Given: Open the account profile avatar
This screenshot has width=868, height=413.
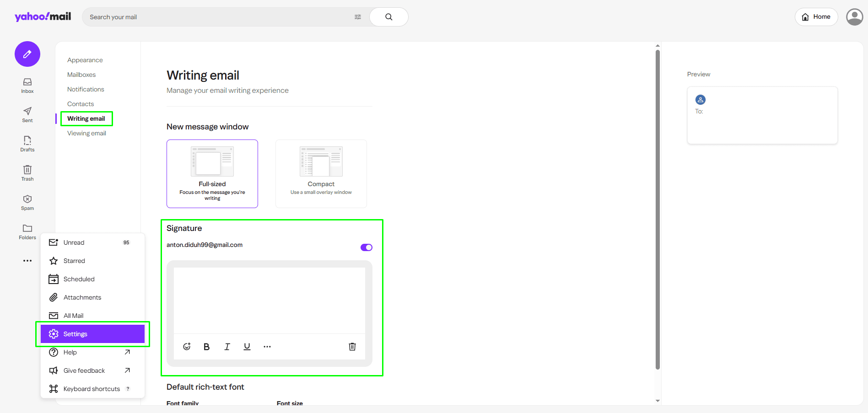Looking at the screenshot, I should (854, 17).
